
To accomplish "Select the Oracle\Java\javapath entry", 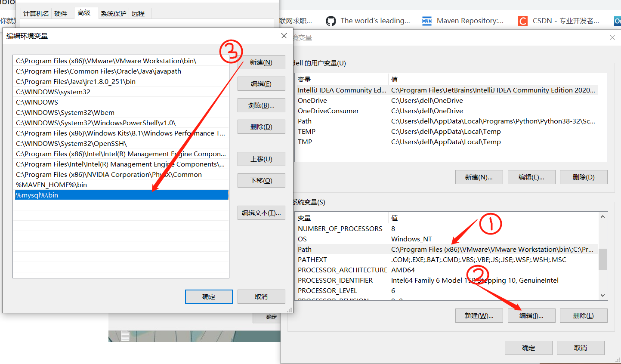I will coord(121,71).
